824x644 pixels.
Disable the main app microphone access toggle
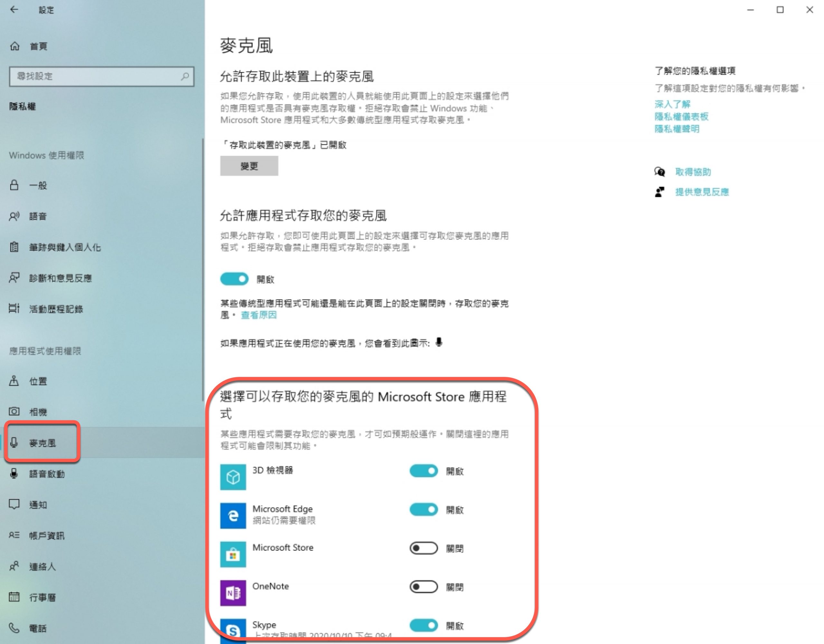click(x=234, y=279)
